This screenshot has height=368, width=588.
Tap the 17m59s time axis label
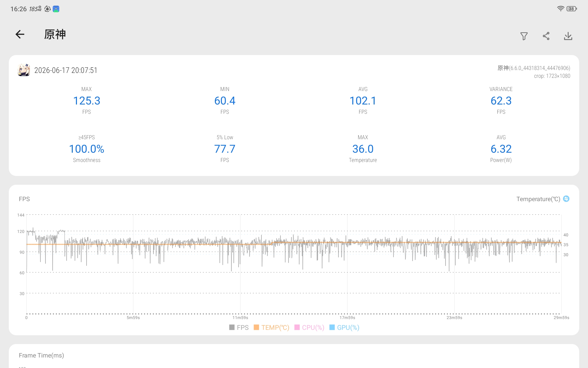[x=347, y=318]
